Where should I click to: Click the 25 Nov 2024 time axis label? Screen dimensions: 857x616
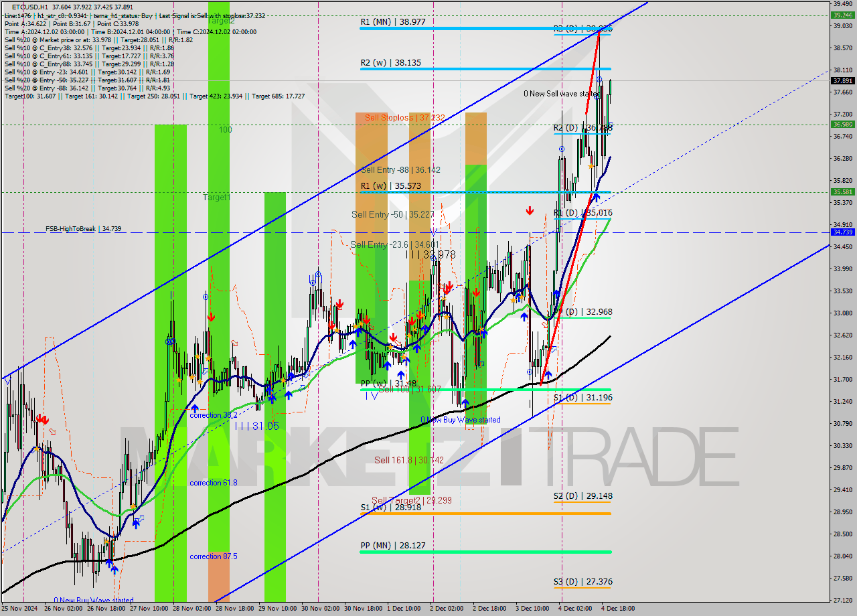[18, 609]
